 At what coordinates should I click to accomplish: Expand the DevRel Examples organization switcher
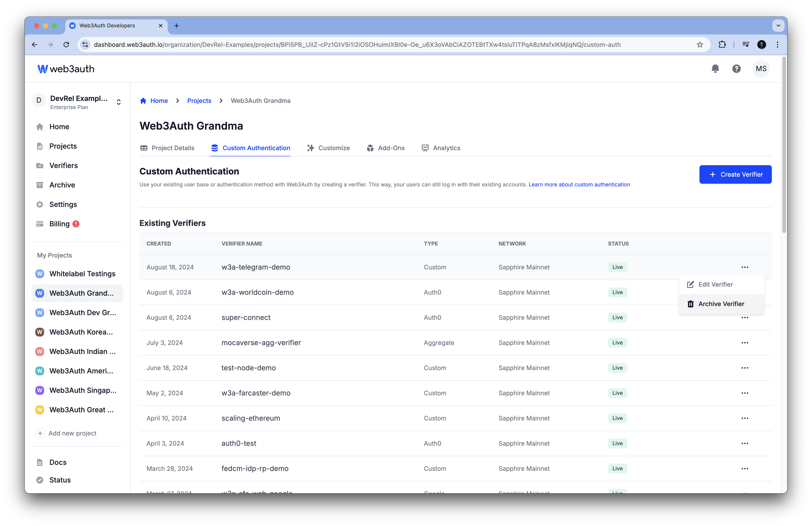tap(118, 102)
